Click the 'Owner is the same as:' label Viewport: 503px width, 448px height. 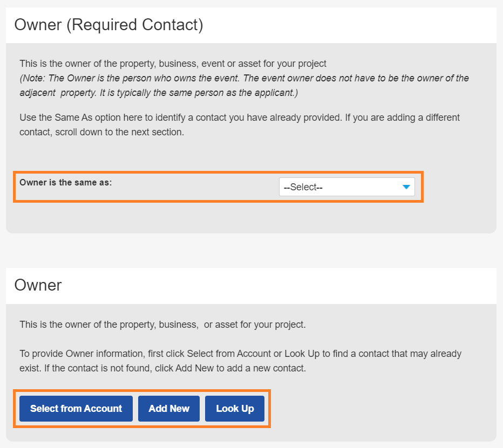pos(66,182)
